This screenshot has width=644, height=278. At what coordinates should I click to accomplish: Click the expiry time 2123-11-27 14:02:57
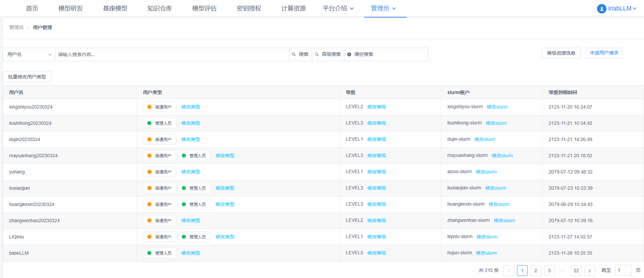[570, 237]
